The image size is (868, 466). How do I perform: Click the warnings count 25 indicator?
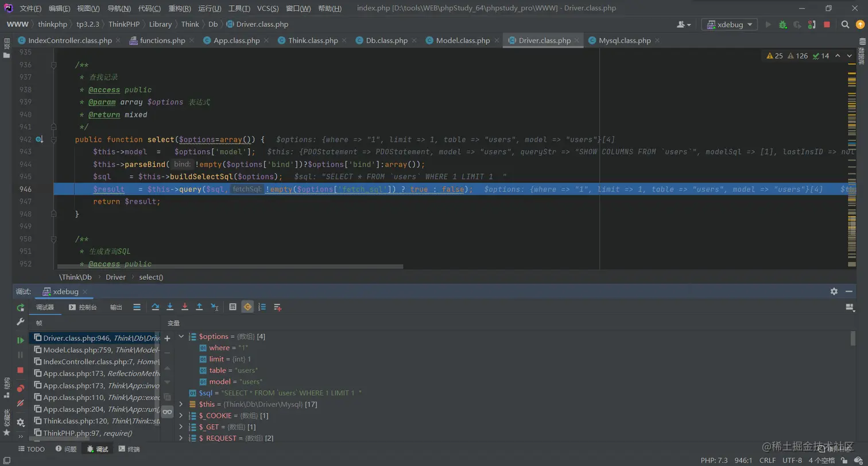pyautogui.click(x=774, y=56)
